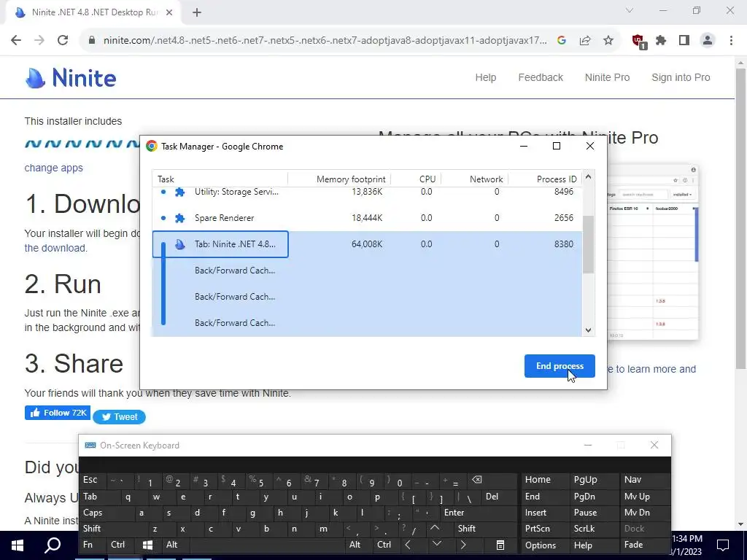Click the Follow 72K Facebook button
The image size is (747, 560).
pos(58,413)
